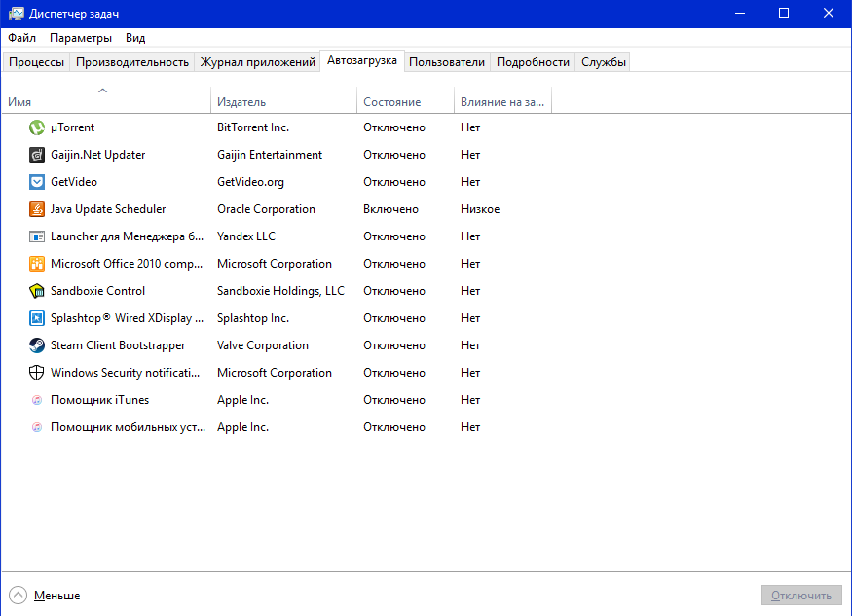Sort by the Влияние на запуск header

point(502,100)
